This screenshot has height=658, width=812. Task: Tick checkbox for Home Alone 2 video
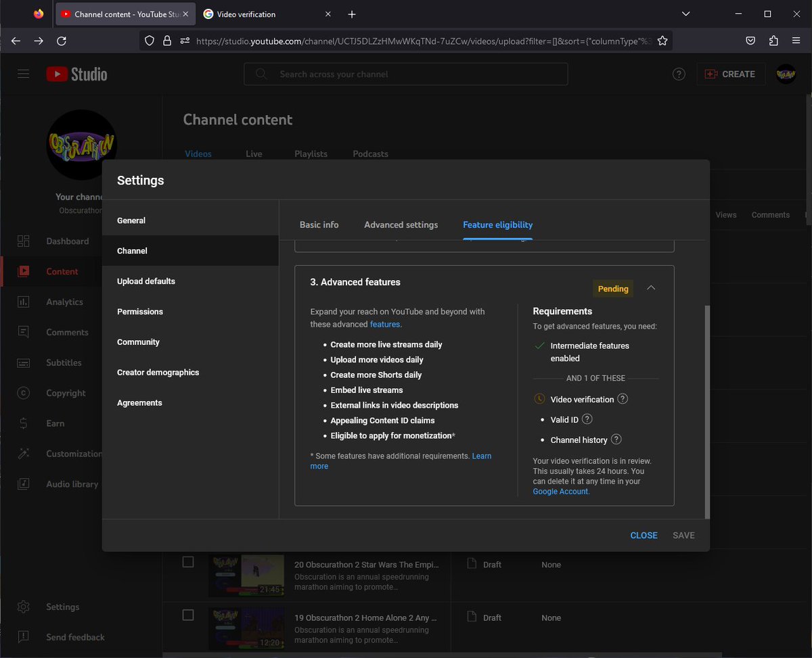[x=188, y=615]
